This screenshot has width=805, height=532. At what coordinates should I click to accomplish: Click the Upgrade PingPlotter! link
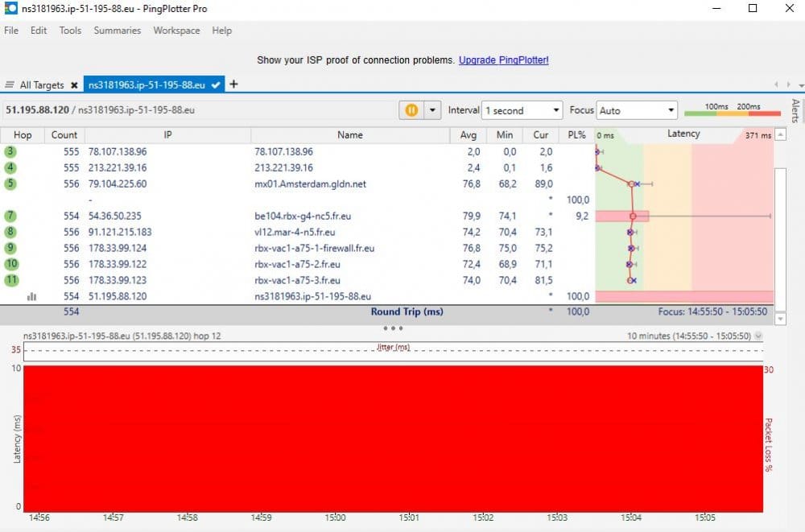click(x=503, y=60)
